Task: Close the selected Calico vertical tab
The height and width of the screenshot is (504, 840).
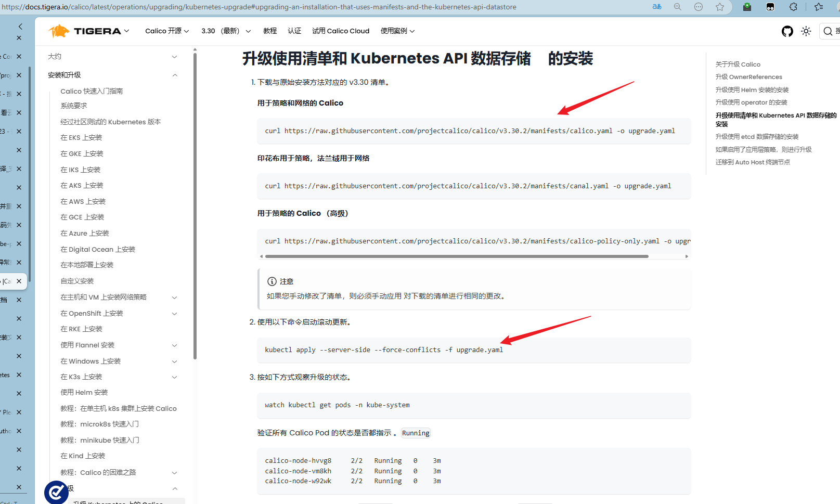Action: (x=19, y=281)
